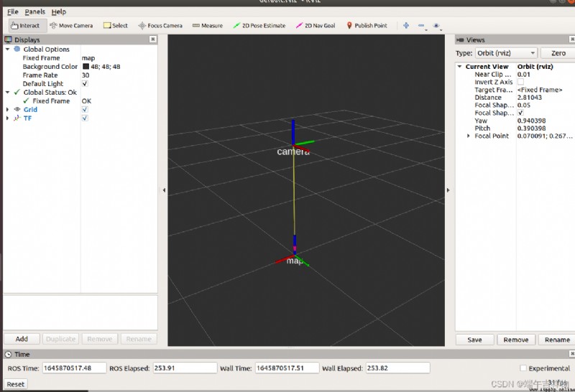Select the Focal Shape Size value 0.05
This screenshot has height=392, width=575.
[x=524, y=105]
